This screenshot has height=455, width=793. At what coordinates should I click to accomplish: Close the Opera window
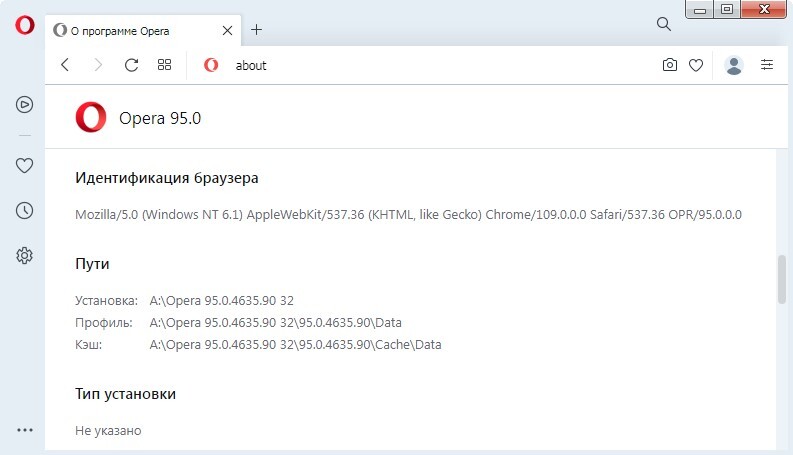764,10
